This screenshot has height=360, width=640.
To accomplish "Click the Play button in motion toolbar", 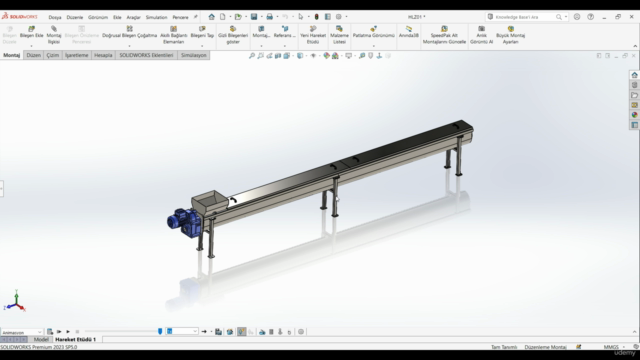I will pyautogui.click(x=68, y=332).
